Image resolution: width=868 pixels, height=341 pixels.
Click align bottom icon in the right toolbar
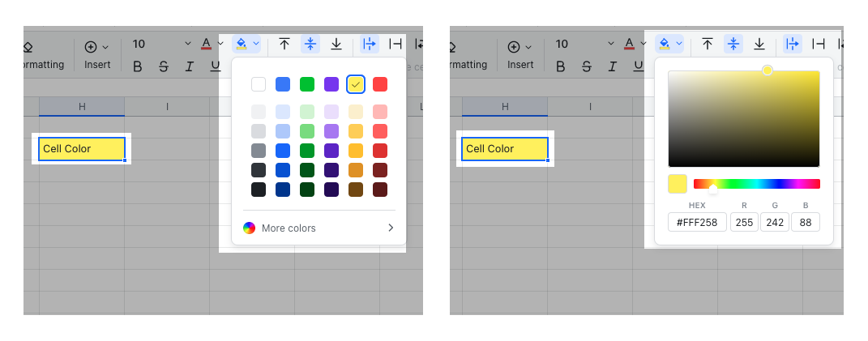pyautogui.click(x=759, y=44)
